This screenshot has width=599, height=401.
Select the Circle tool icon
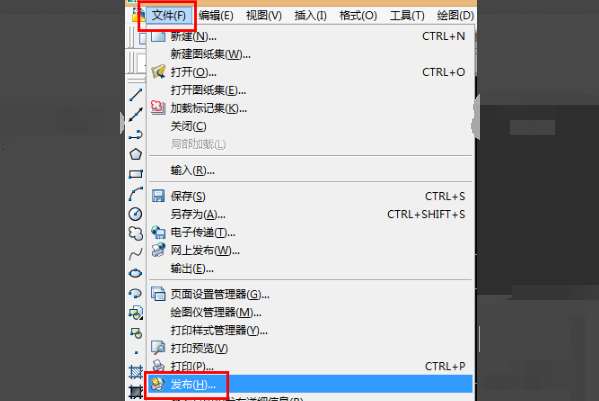pos(136,214)
